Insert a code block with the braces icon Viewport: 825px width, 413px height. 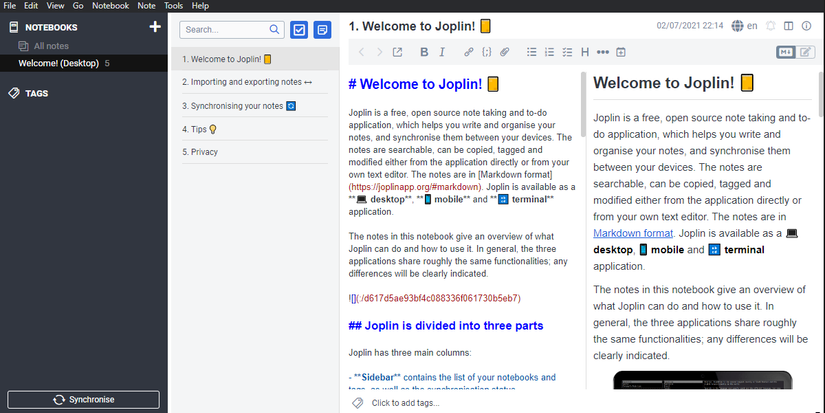pyautogui.click(x=486, y=52)
